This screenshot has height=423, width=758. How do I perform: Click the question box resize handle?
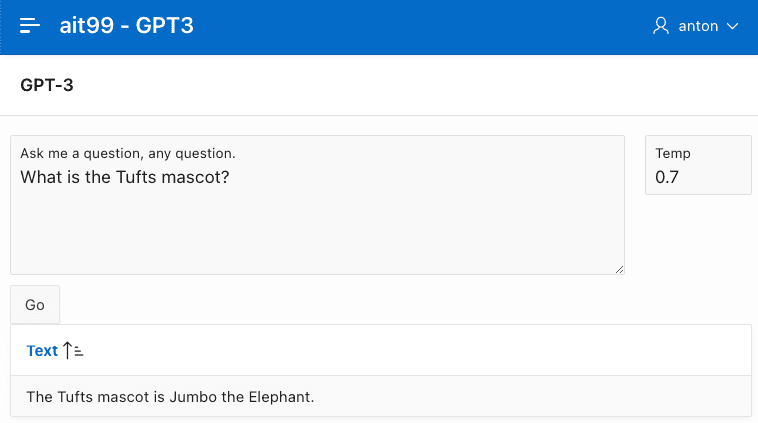[619, 269]
